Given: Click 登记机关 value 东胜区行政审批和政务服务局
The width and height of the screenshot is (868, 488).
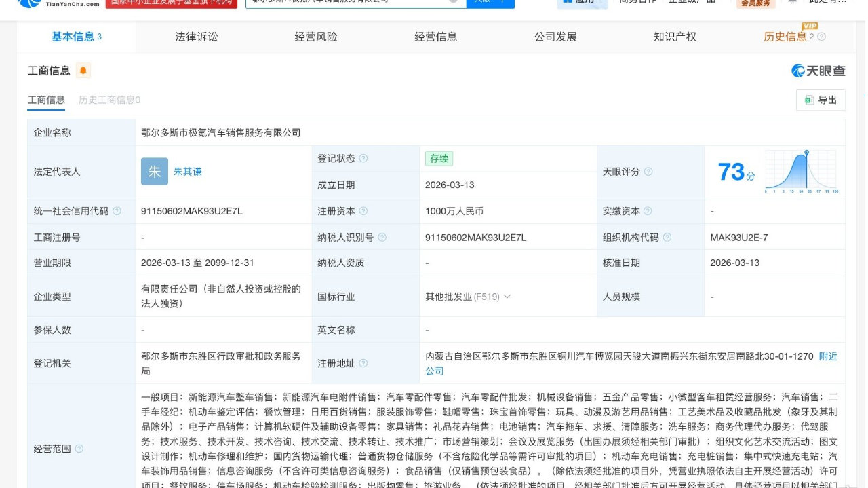Looking at the screenshot, I should pos(221,364).
